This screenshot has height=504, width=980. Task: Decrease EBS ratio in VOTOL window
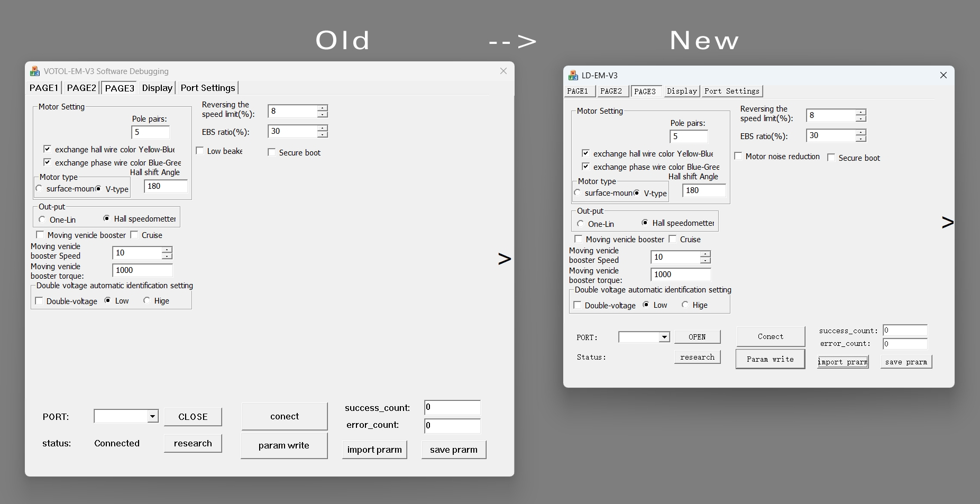pyautogui.click(x=322, y=134)
